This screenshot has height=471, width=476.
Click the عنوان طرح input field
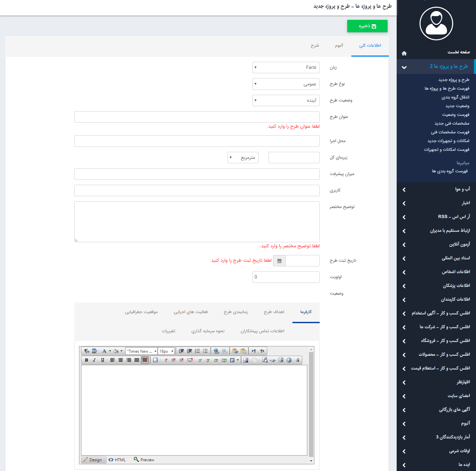tap(197, 117)
